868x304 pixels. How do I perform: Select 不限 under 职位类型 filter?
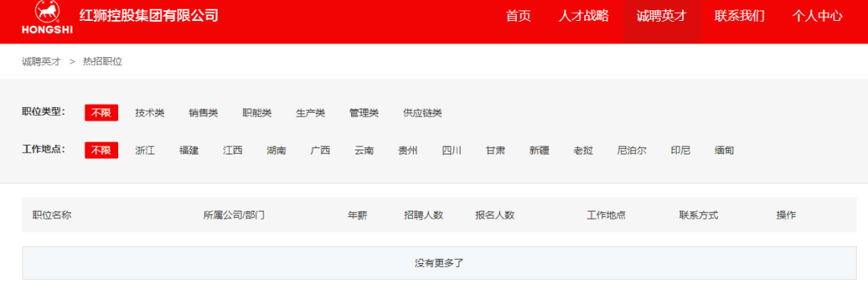coord(101,113)
